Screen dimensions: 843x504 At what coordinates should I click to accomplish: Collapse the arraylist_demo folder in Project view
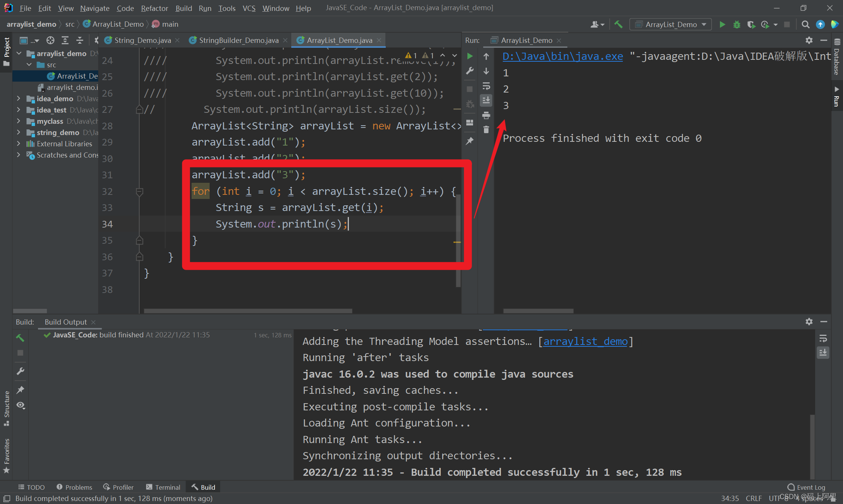[x=19, y=53]
